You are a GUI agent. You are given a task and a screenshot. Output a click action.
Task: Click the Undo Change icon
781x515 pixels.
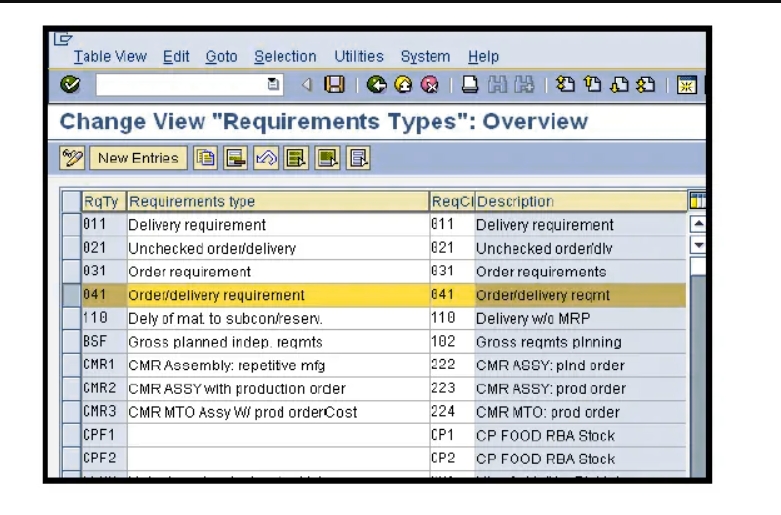point(266,158)
